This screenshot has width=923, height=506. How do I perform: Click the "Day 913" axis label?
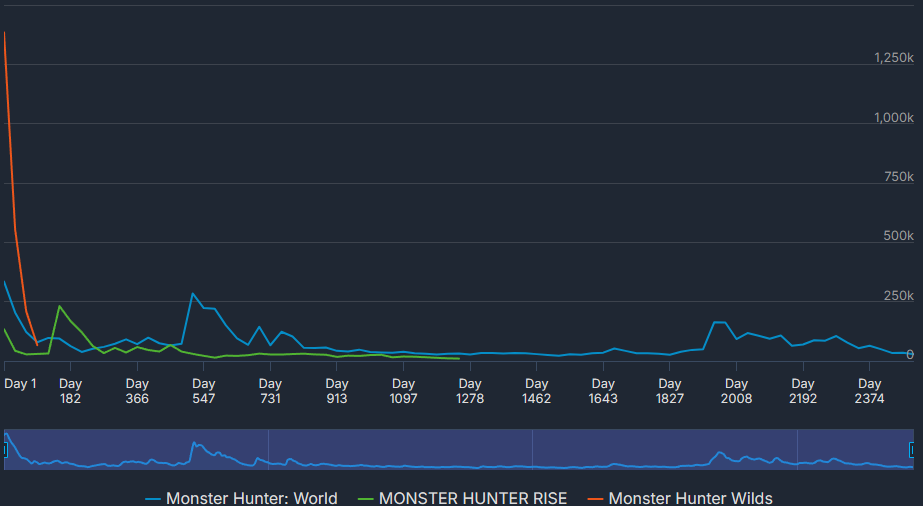(337, 391)
